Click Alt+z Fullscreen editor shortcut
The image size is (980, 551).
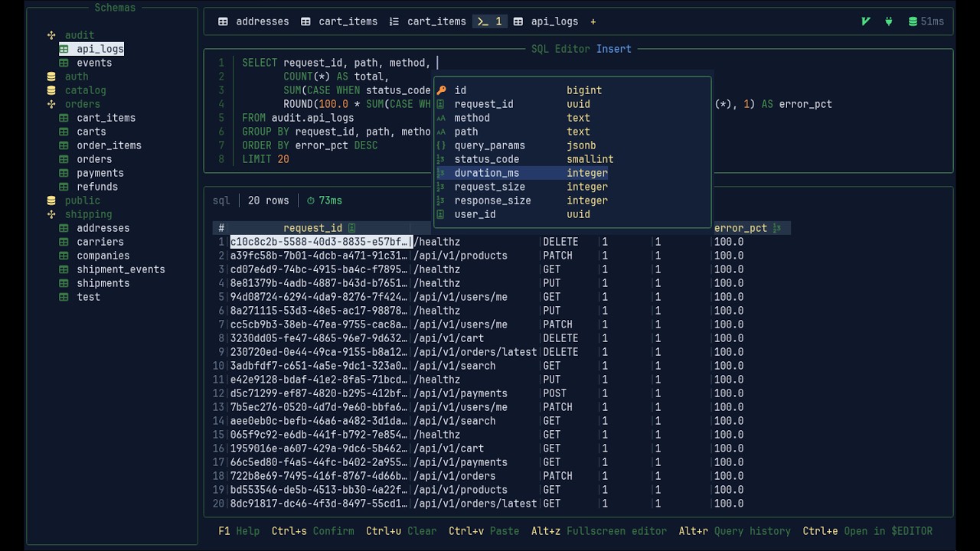click(599, 531)
